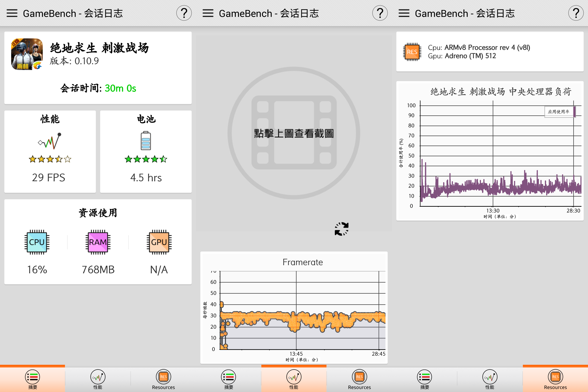Viewport: 588px width, 392px height.
Task: Tap the 绝地求生 刺激战场 game title
Action: point(99,48)
